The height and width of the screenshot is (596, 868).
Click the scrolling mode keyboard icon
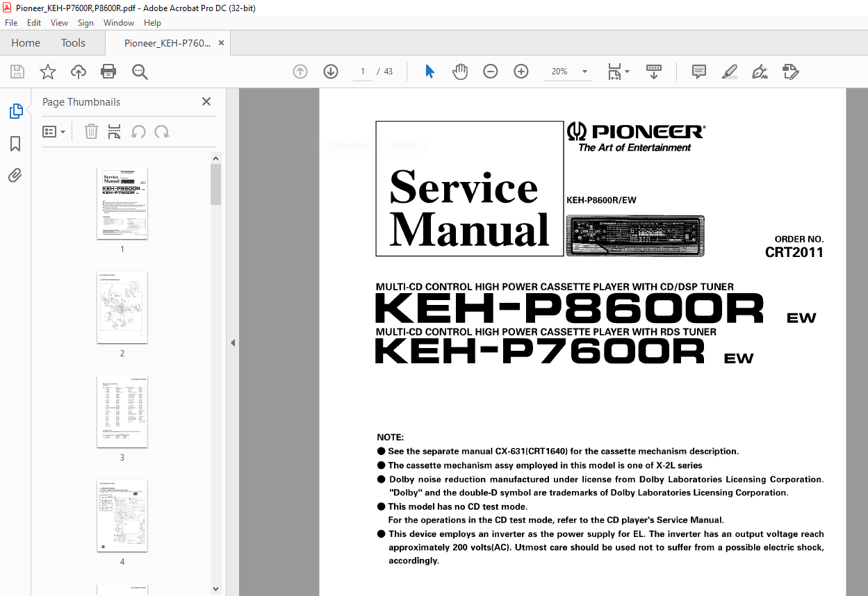(x=654, y=72)
